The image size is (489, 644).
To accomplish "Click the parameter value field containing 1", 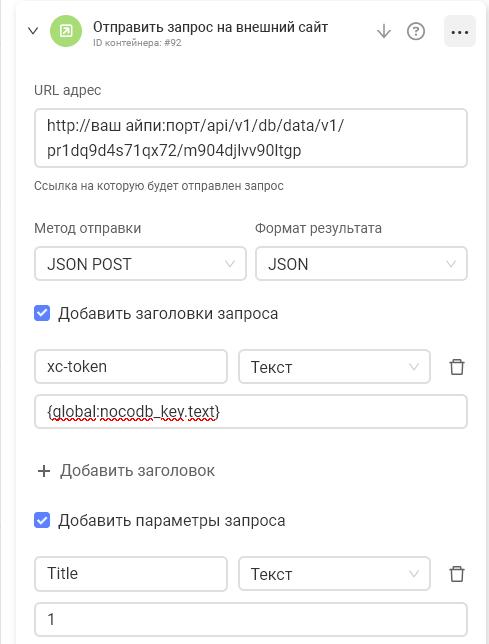I will [251, 619].
